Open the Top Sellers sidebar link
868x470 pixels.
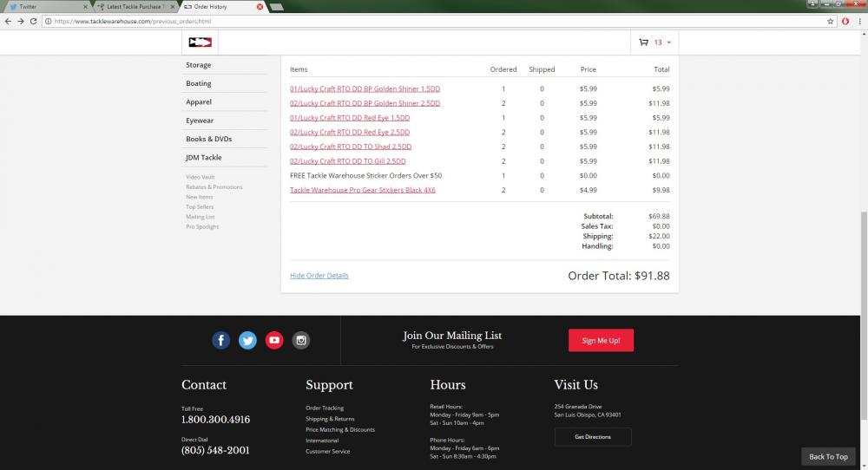(x=200, y=206)
